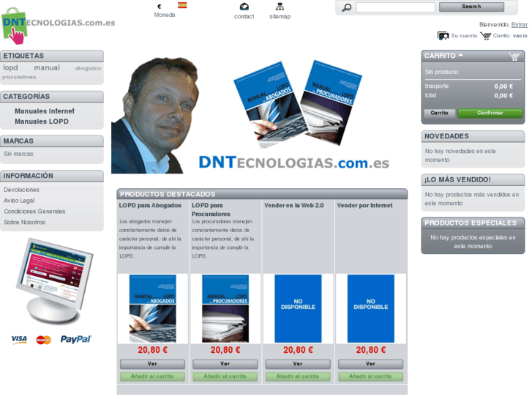
Task: Add Vender en la Web 2.0 to cart
Action: [x=298, y=376]
